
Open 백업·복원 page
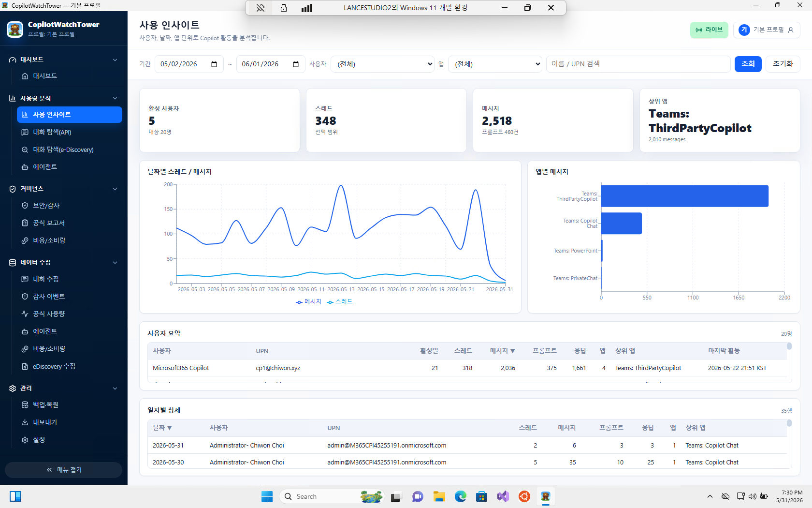pyautogui.click(x=69, y=405)
